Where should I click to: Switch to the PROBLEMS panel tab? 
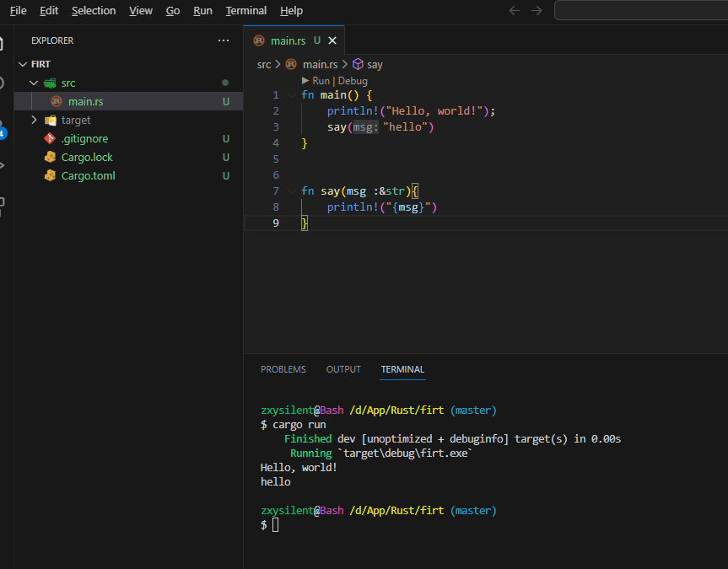point(283,369)
